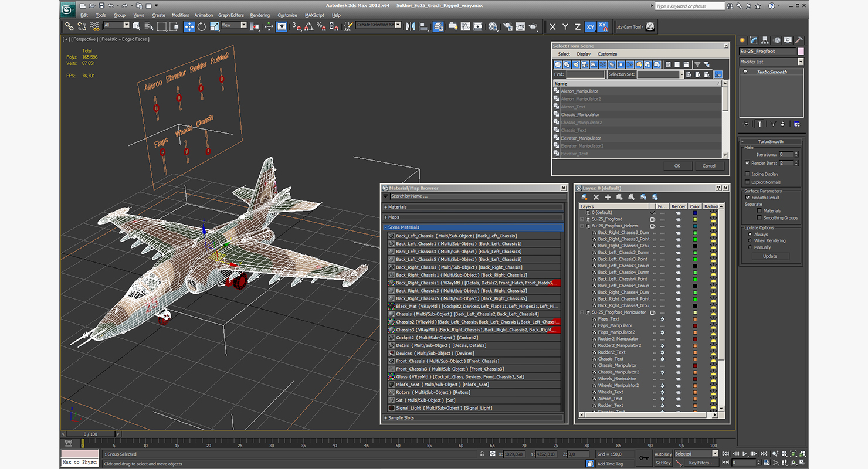Click the color swatch of Su-25_Frogfoot_Helpers layer
Screen dimensions: 868x469
pyautogui.click(x=695, y=226)
